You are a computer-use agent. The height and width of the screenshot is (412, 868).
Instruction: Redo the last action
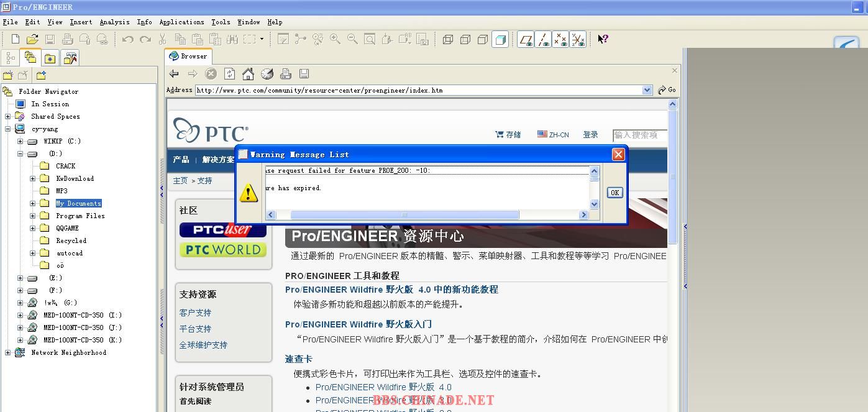click(145, 39)
